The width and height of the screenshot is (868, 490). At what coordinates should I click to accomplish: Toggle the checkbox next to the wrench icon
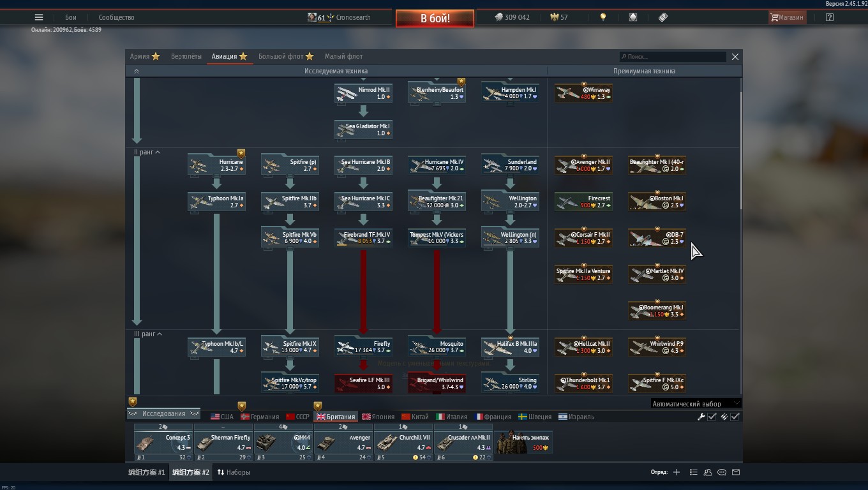(712, 417)
